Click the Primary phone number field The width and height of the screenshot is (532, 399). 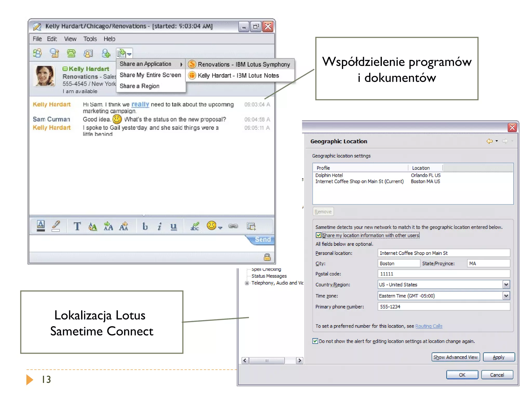pyautogui.click(x=444, y=307)
